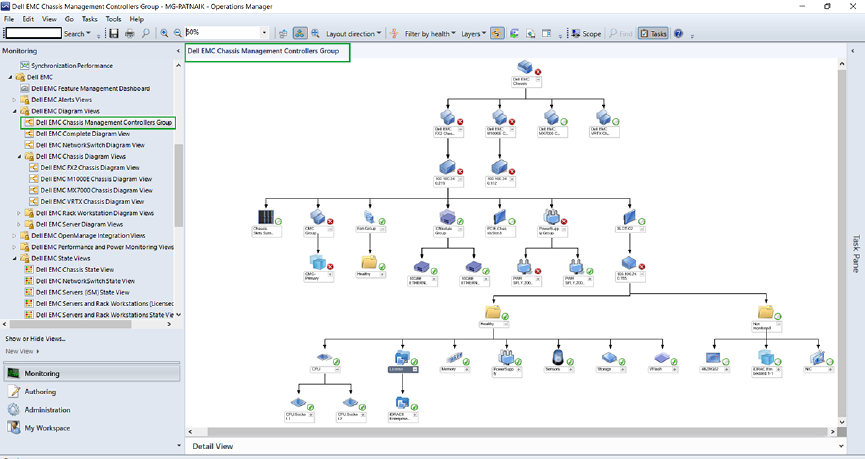This screenshot has height=459, width=865.
Task: Expand the Dell EMC Alerts Views folder
Action: pos(15,100)
